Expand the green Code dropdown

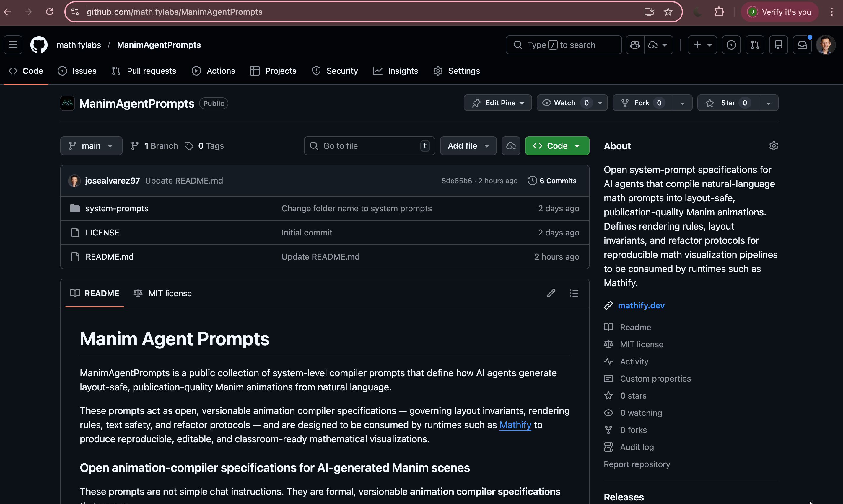557,146
